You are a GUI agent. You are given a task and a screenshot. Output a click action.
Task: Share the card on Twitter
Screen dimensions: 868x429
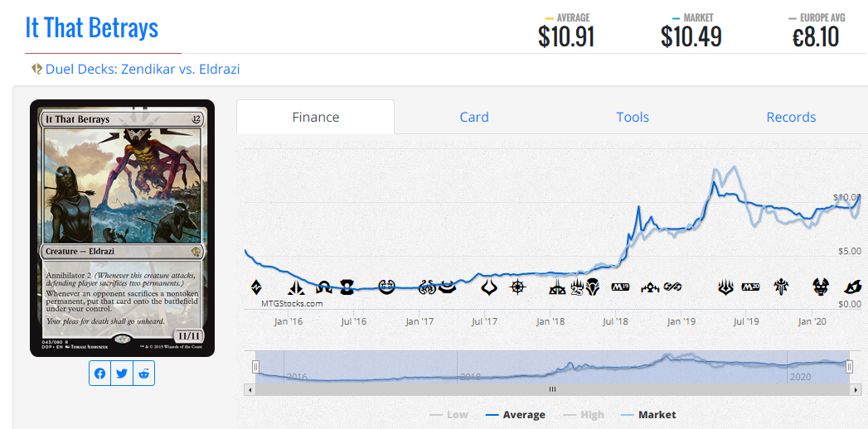pyautogui.click(x=122, y=374)
